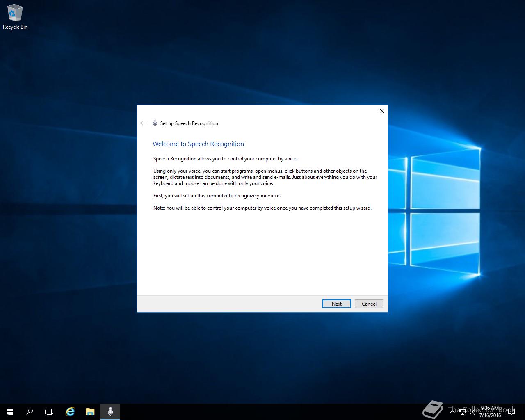
Task: Open the Windows Start menu
Action: pyautogui.click(x=10, y=411)
